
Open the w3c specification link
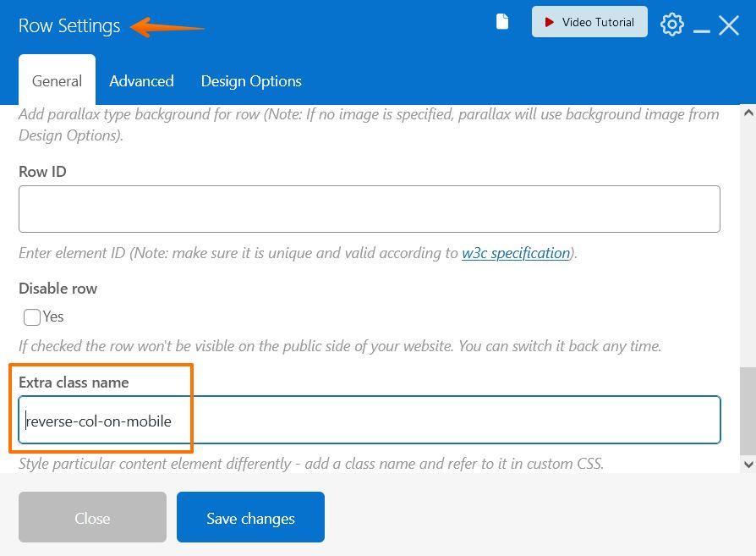click(x=515, y=252)
